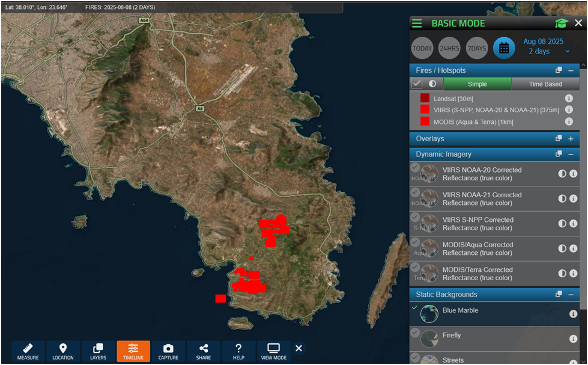Click the Landsat red color swatch
This screenshot has width=588, height=365.
tap(425, 98)
